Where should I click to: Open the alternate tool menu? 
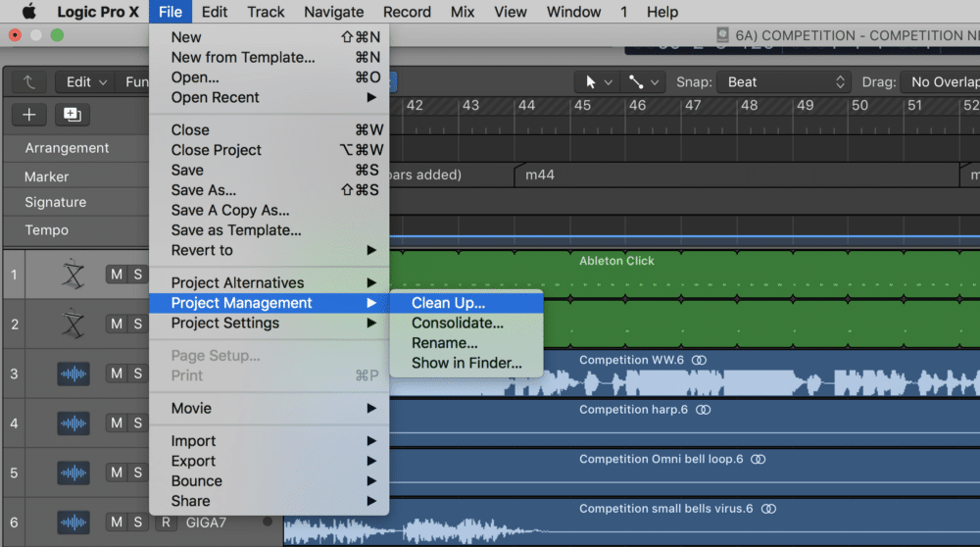[x=643, y=82]
